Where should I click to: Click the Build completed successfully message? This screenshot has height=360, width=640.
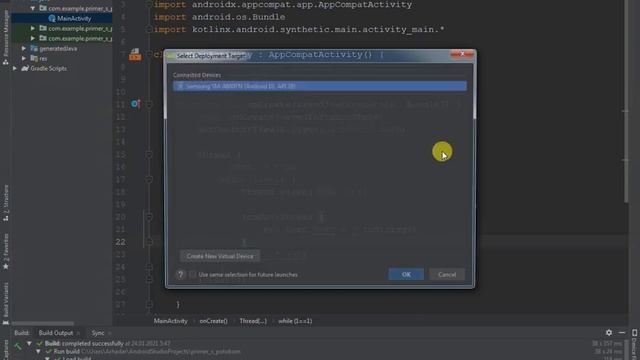[84, 344]
